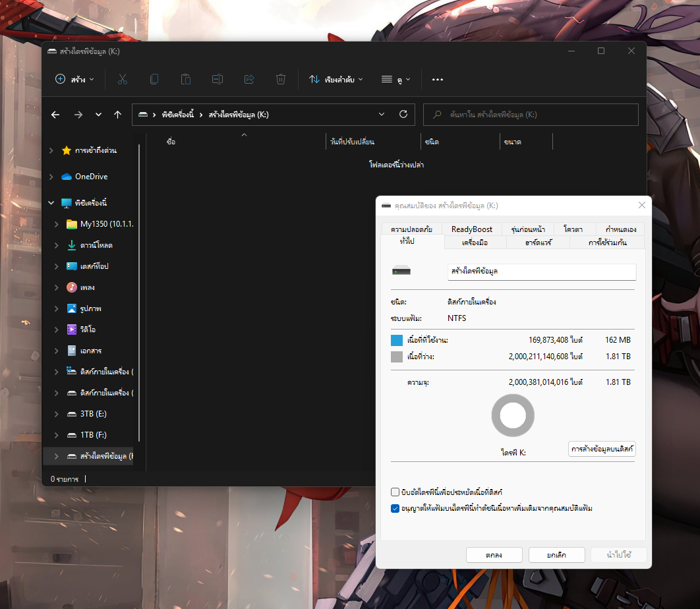Expand the OneDrive tree node
This screenshot has width=700, height=609.
coord(51,177)
